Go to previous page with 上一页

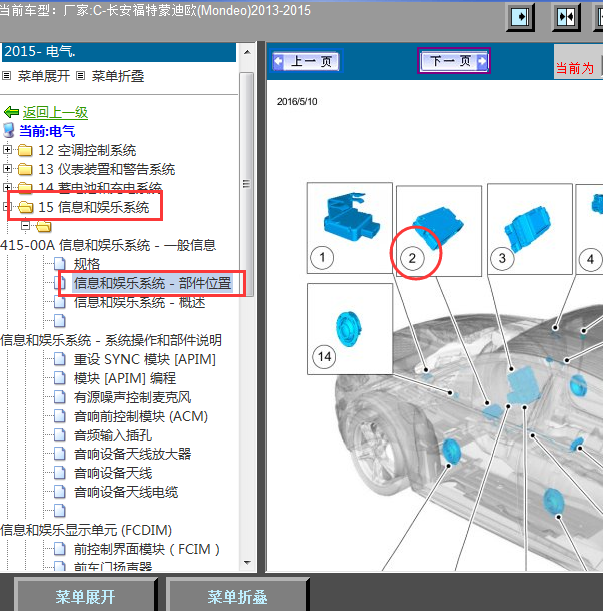306,61
